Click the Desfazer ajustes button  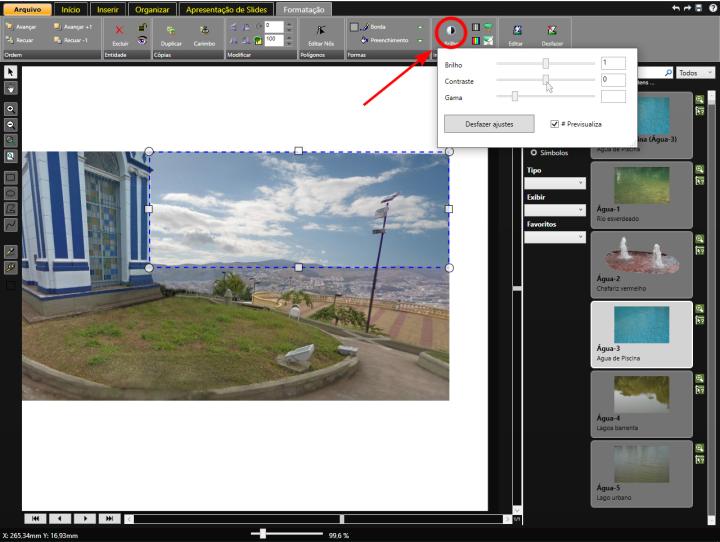pos(489,124)
